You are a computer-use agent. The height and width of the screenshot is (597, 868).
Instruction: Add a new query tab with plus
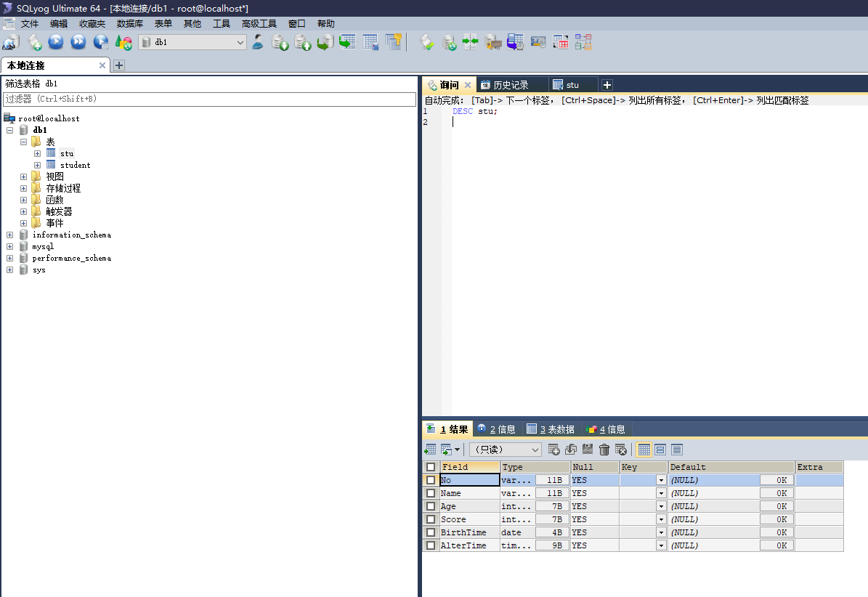pyautogui.click(x=607, y=85)
